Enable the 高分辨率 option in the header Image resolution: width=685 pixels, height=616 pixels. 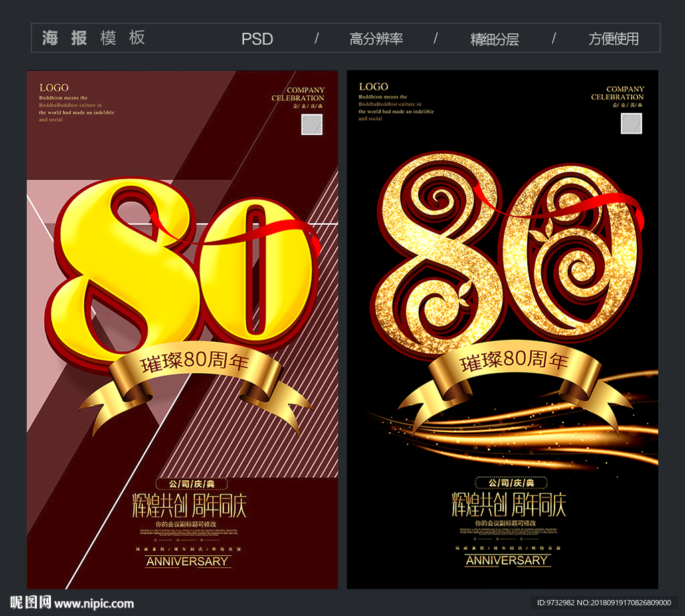pos(377,38)
